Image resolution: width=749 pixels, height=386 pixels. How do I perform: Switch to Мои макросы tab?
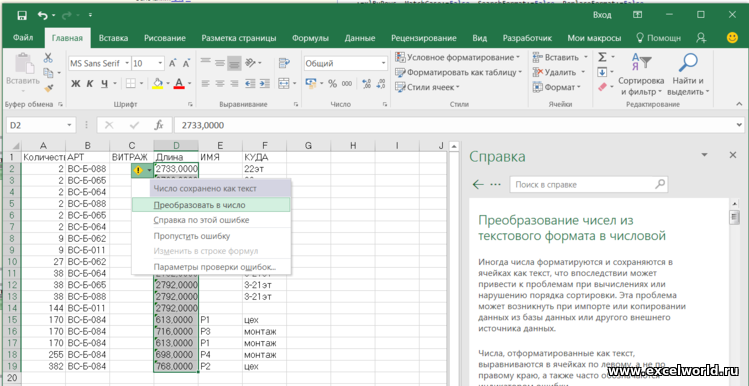(594, 38)
